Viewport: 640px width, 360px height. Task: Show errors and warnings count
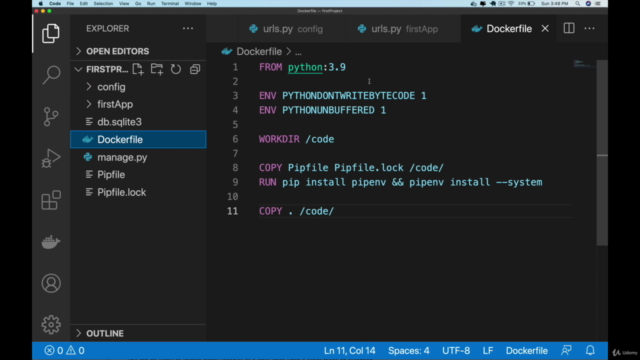point(64,350)
